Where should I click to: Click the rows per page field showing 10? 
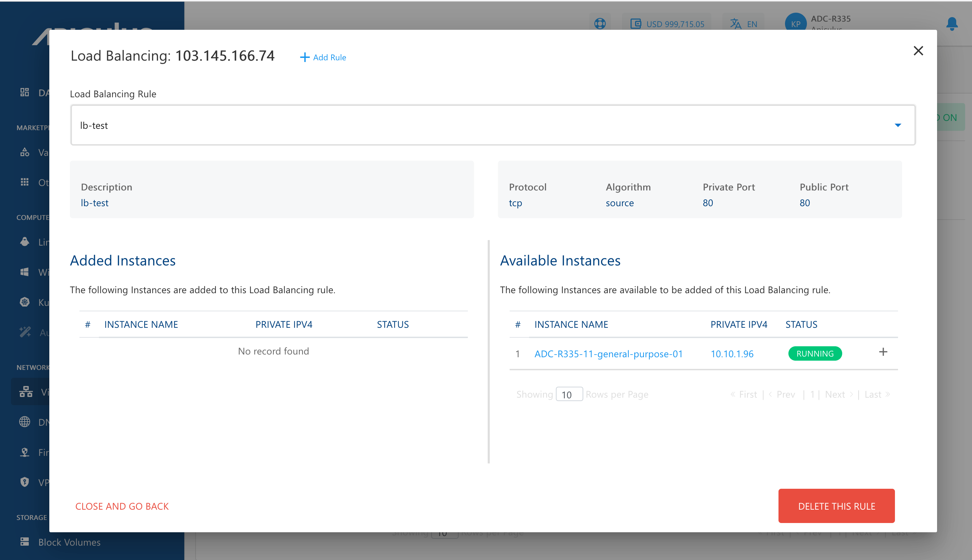[x=569, y=394]
